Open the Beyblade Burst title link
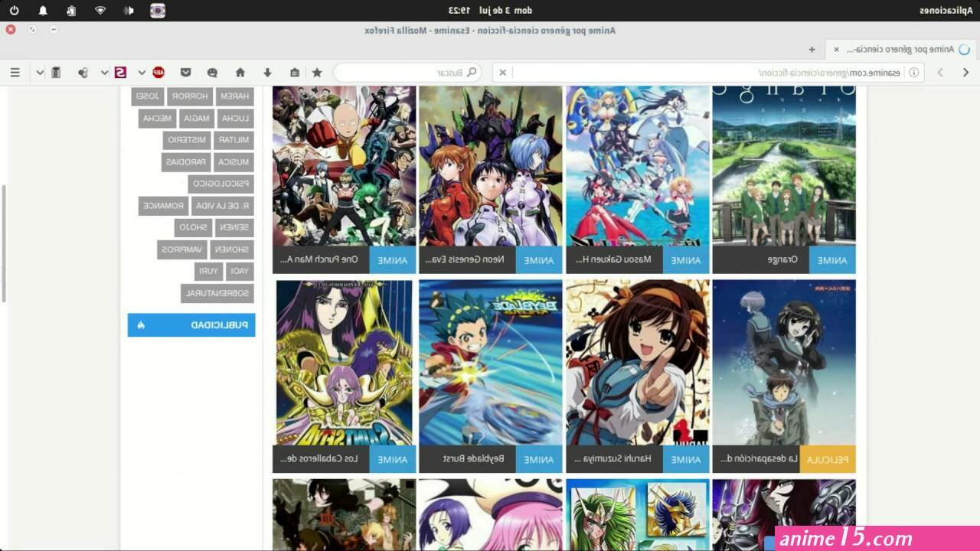 point(474,459)
